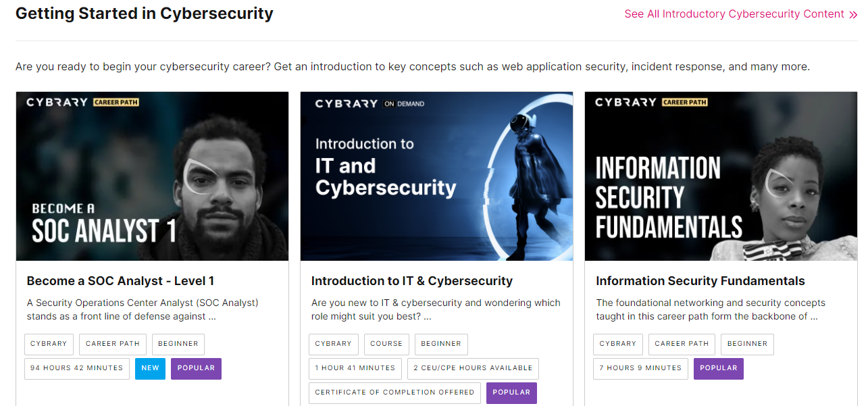Click the 94 HOURS 42 MINUTES duration tag
The width and height of the screenshot is (868, 406).
(77, 368)
